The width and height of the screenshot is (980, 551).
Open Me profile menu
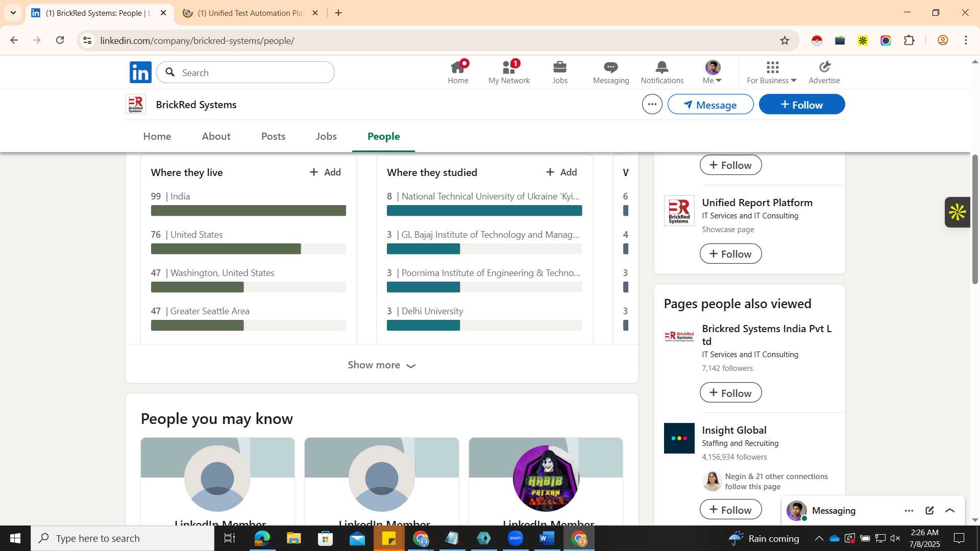coord(713,72)
